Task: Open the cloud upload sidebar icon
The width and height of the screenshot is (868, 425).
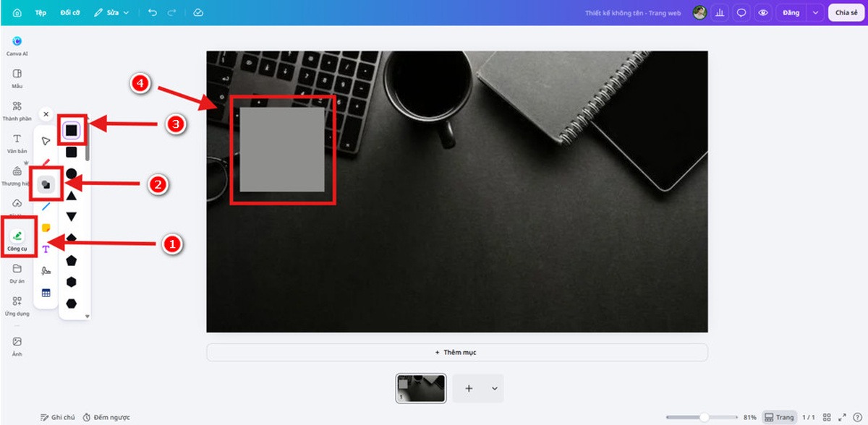Action: (17, 203)
